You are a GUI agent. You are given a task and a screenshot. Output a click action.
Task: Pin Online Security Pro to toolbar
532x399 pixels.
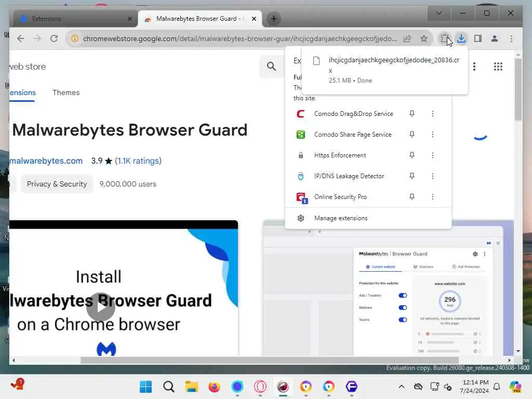(x=412, y=197)
